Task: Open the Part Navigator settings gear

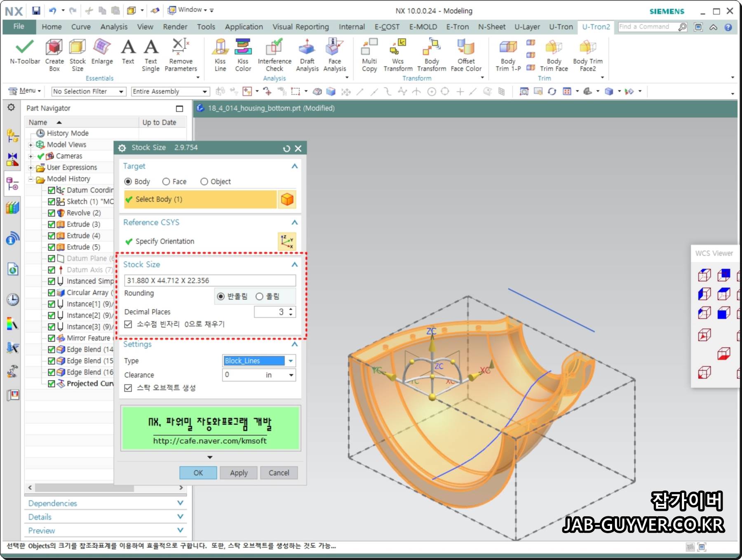Action: point(11,108)
